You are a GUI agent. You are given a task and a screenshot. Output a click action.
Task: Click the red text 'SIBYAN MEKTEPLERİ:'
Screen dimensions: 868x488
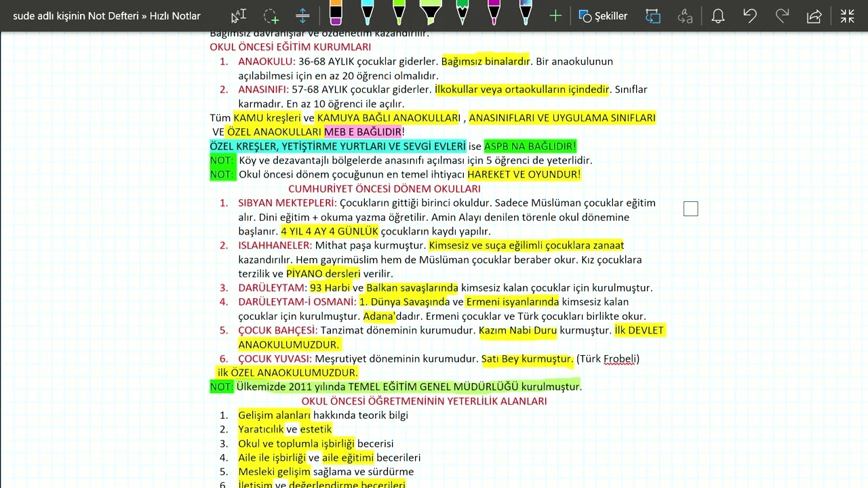(288, 203)
